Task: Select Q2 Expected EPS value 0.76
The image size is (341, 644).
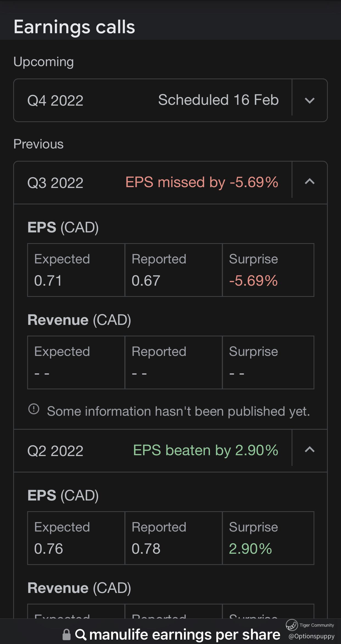Action: (x=49, y=549)
